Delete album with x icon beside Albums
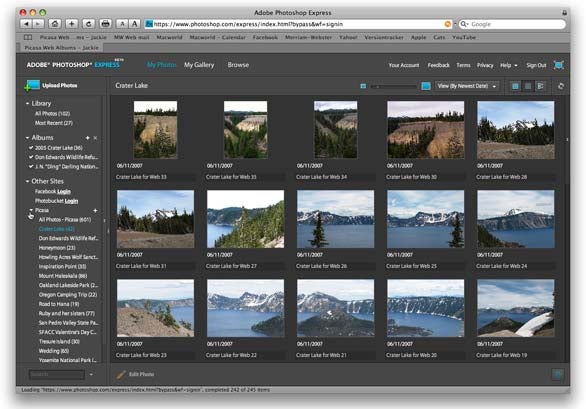This screenshot has width=586, height=409. point(95,138)
